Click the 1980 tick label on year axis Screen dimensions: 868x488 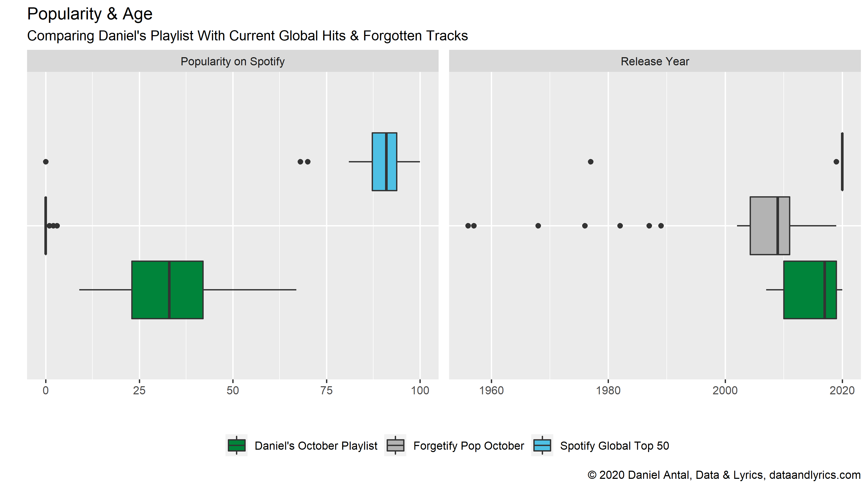click(x=608, y=390)
